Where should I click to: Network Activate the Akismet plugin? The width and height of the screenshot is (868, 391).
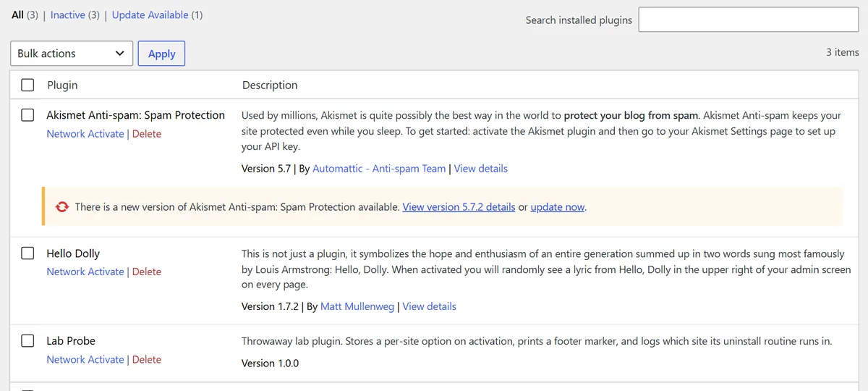point(85,134)
